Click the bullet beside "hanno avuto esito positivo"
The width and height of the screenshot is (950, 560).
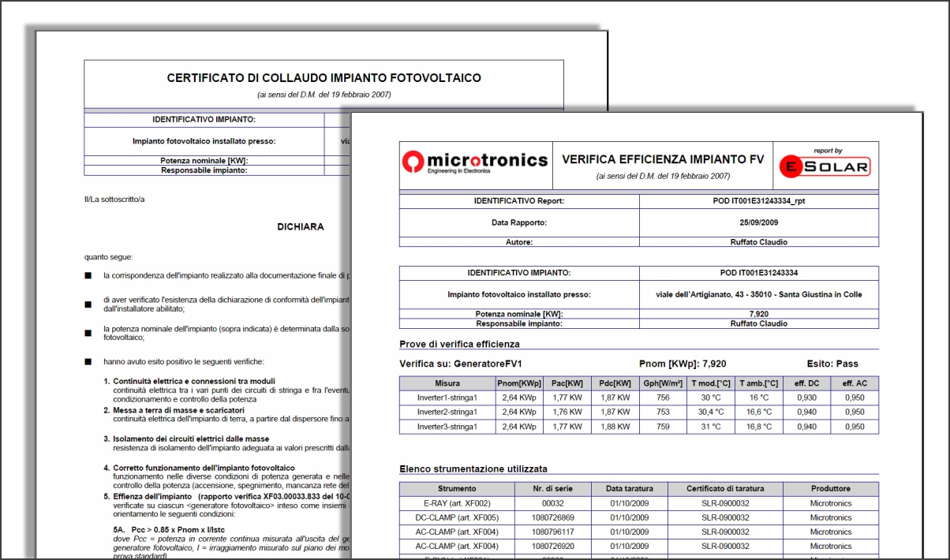click(x=88, y=361)
